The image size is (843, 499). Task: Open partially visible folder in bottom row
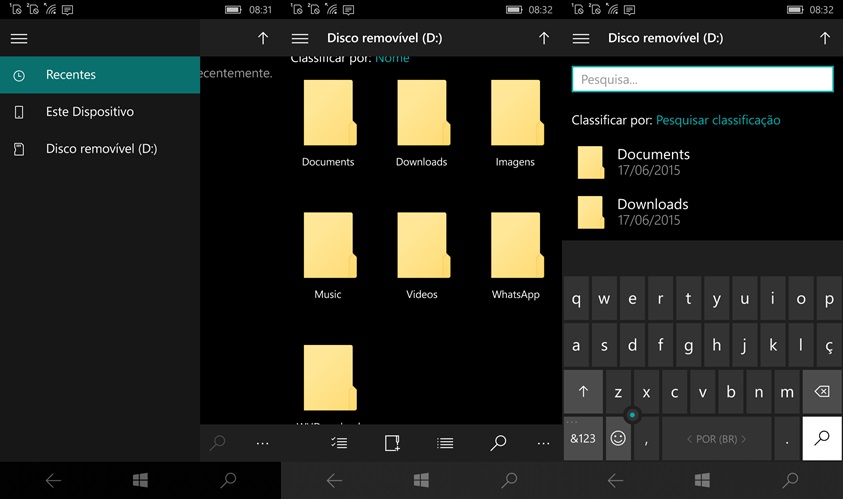(328, 384)
